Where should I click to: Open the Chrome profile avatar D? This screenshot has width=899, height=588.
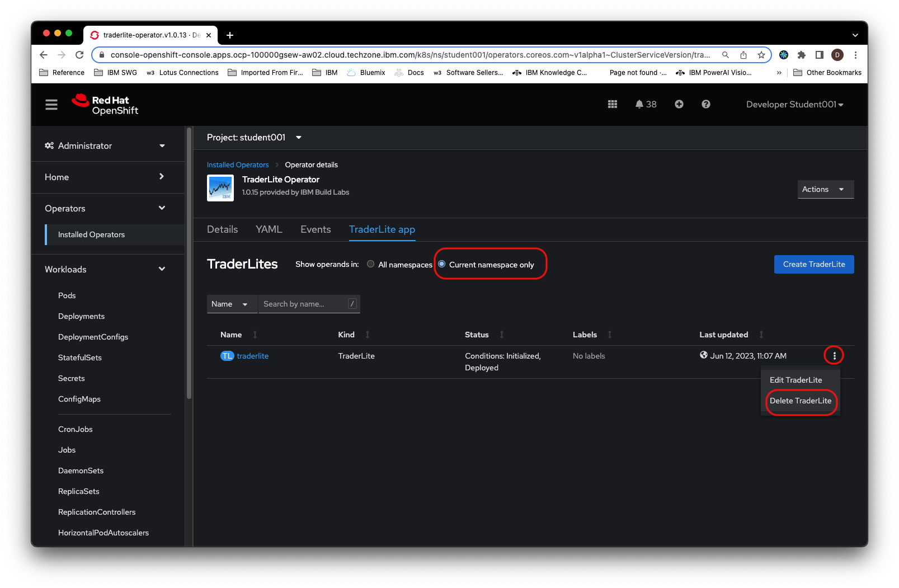[837, 55]
